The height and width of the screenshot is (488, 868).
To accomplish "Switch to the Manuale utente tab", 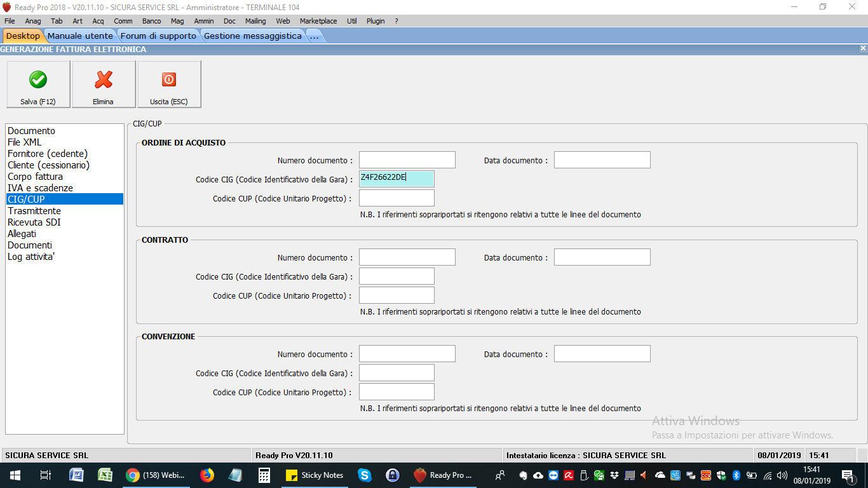I will click(80, 36).
